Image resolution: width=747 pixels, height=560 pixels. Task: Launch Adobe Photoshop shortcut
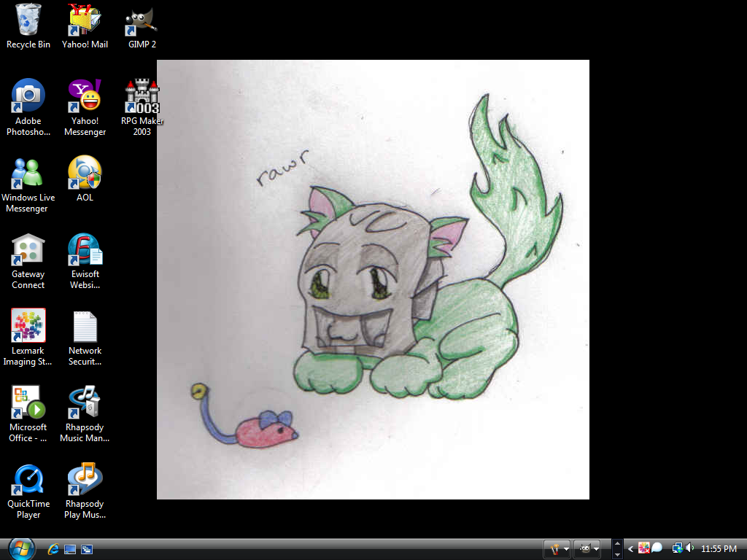(x=28, y=95)
